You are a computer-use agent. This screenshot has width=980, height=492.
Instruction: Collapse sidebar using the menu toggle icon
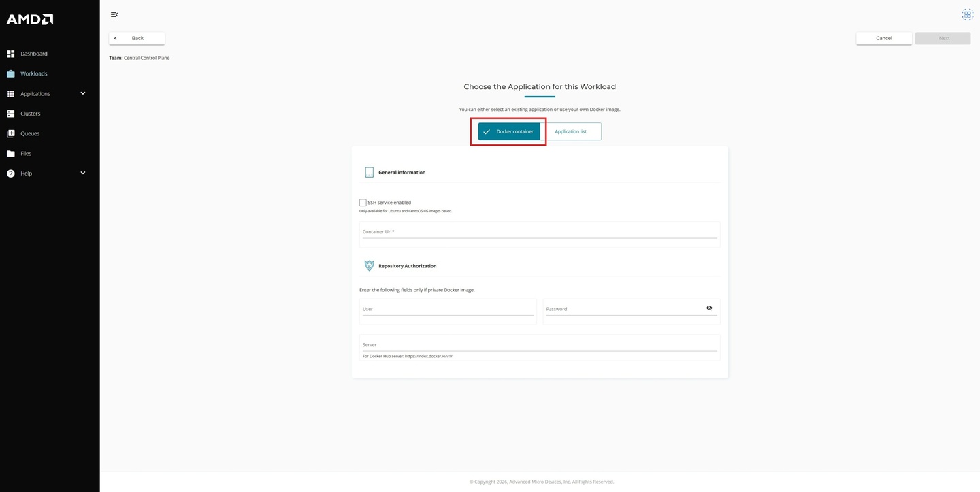114,14
